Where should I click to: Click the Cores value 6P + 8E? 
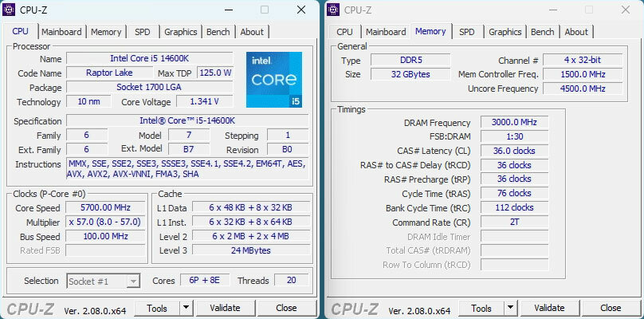point(205,281)
